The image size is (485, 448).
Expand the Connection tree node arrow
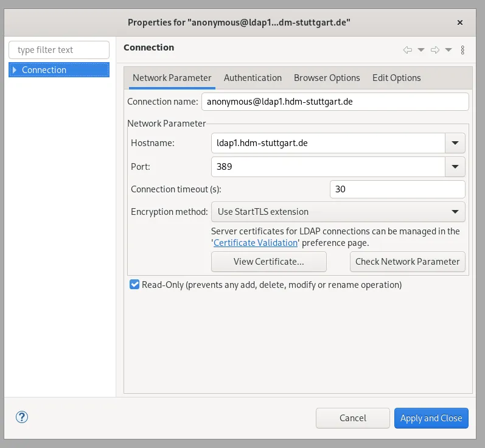(x=15, y=70)
